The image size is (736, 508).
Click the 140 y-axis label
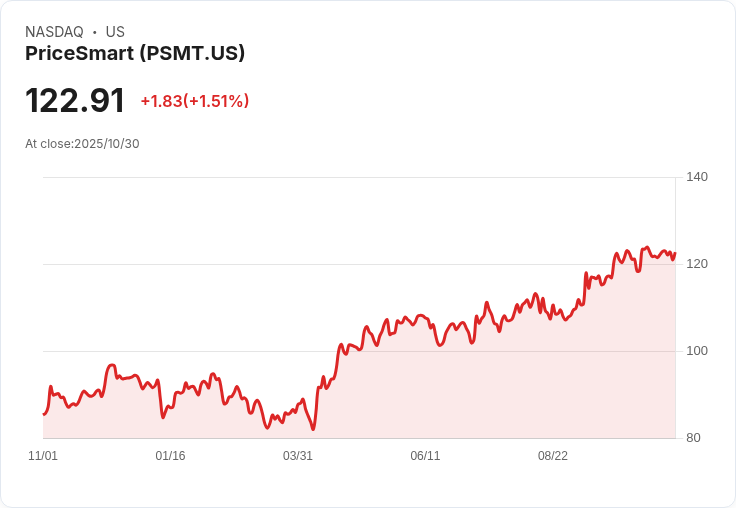(x=697, y=177)
